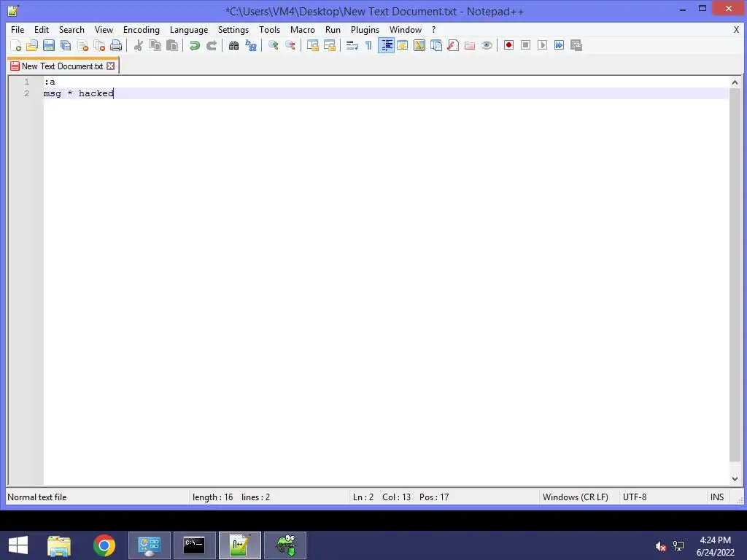Open the Encoding menu

pos(142,29)
